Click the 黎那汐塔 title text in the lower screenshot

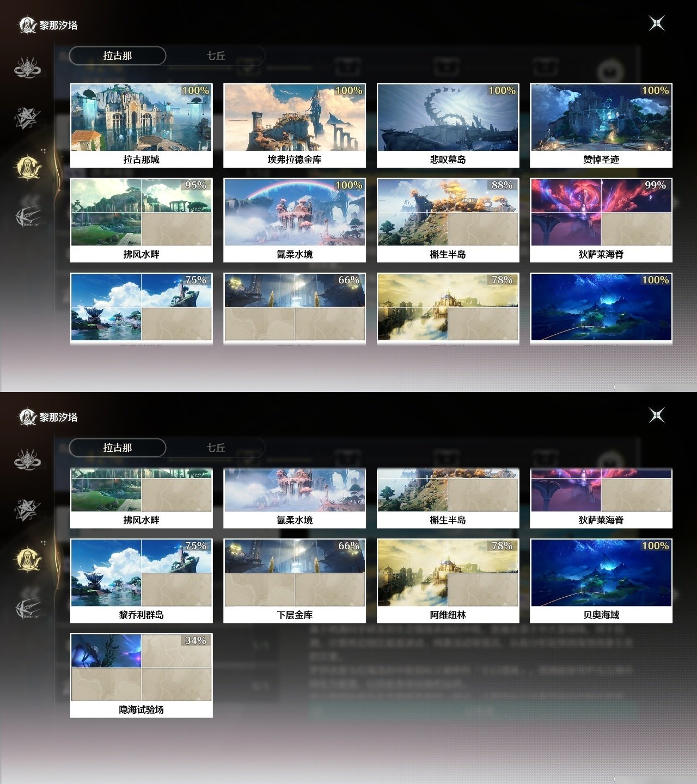(x=59, y=418)
